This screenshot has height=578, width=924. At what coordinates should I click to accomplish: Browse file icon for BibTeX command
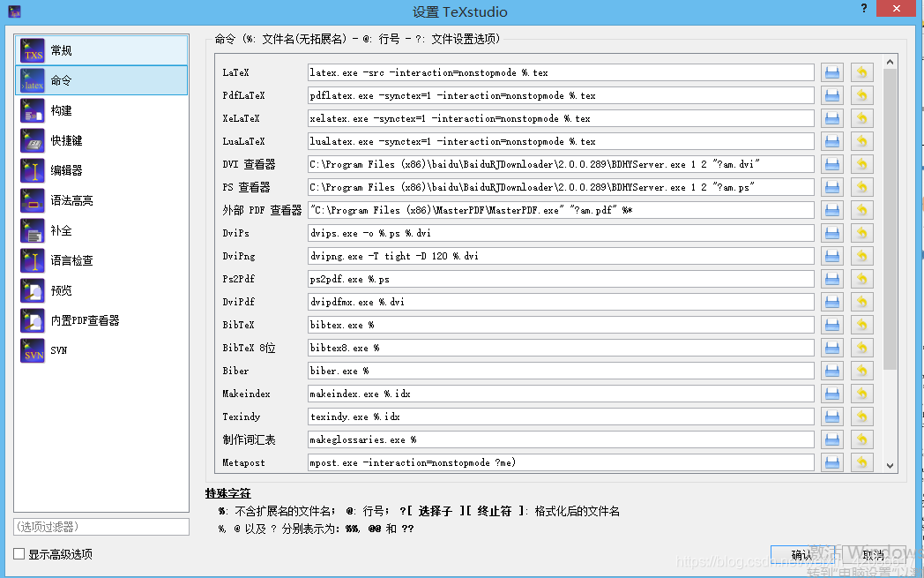[832, 325]
